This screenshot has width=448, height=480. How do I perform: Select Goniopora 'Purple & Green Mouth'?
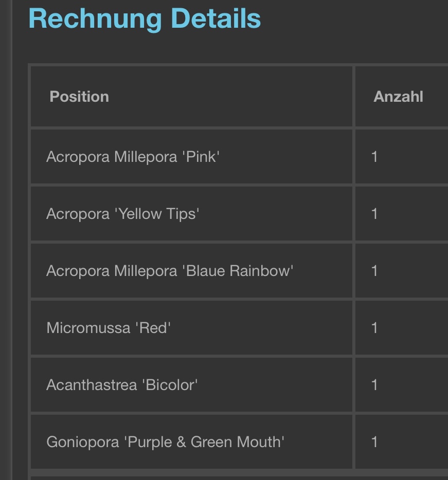pos(165,442)
